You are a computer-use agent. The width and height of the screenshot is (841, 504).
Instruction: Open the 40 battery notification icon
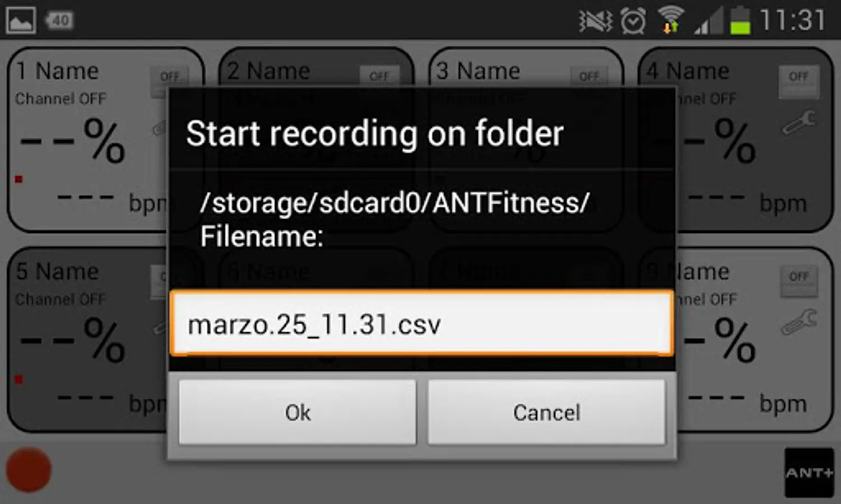coord(59,21)
